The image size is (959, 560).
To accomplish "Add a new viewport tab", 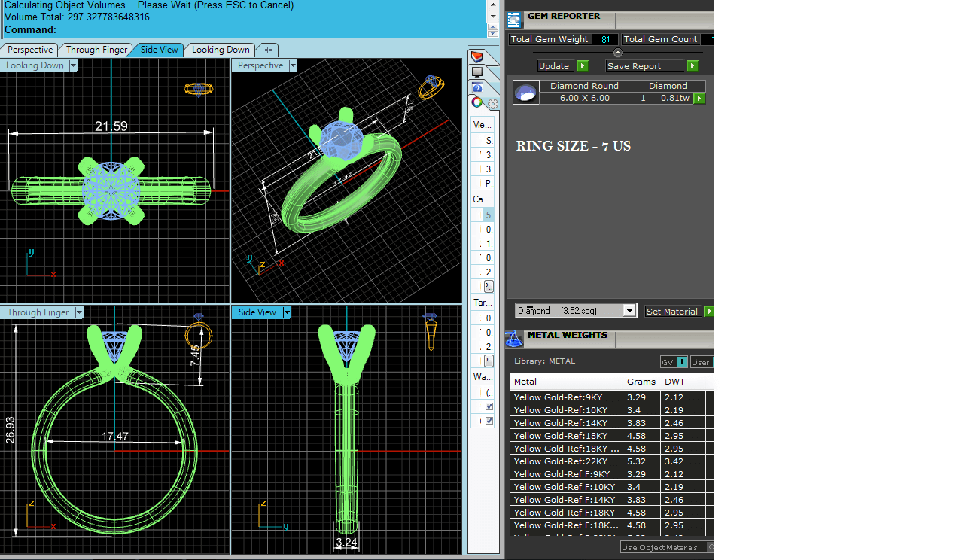I will point(268,50).
